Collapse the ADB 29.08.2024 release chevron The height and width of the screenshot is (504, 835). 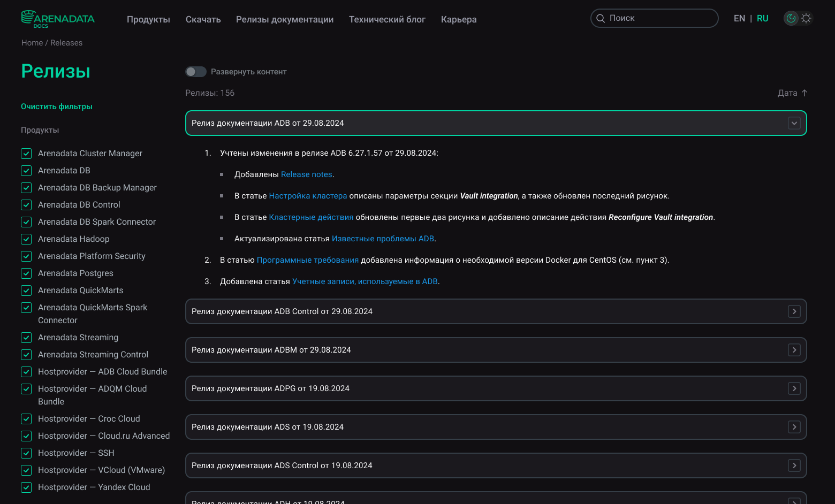[x=794, y=123]
